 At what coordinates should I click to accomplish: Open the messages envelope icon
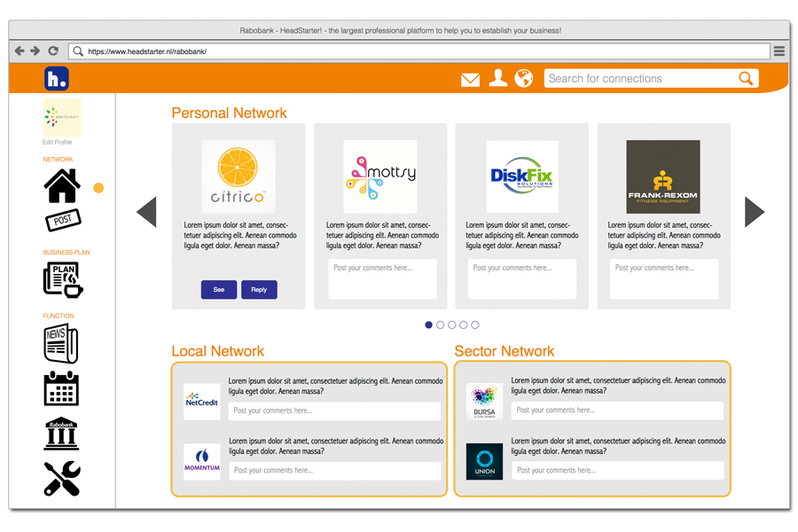(470, 79)
